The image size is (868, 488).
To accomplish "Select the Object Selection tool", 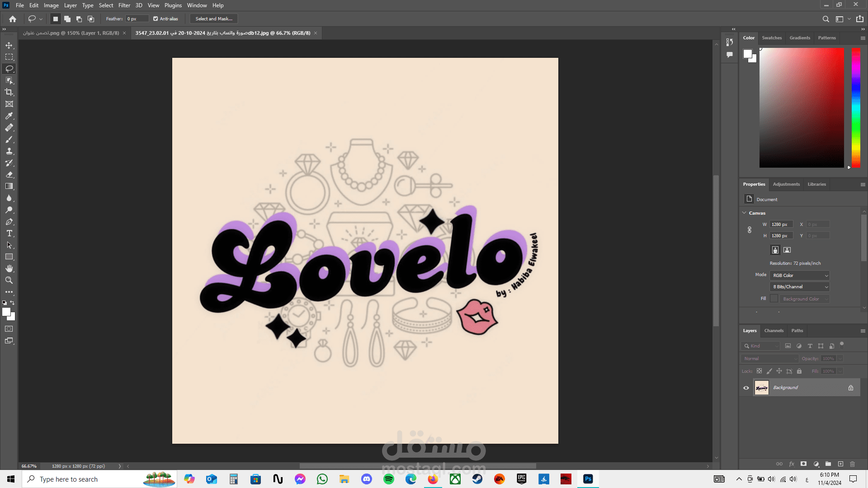I will (9, 80).
